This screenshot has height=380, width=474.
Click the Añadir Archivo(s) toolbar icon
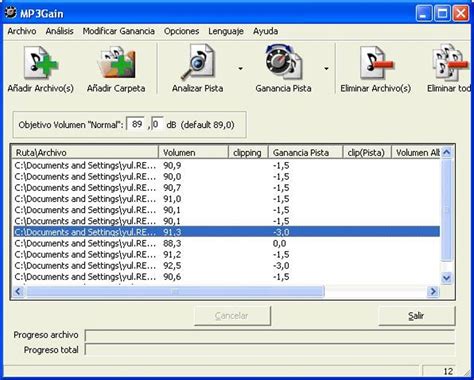pyautogui.click(x=41, y=63)
